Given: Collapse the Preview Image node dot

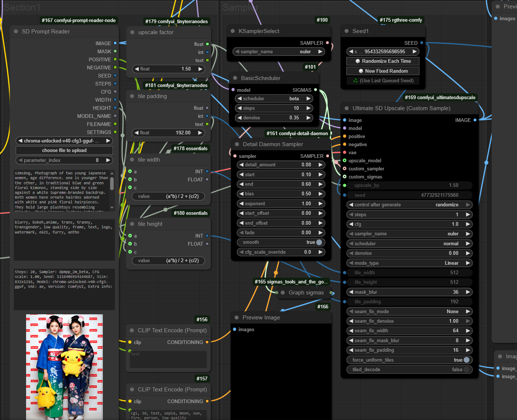Looking at the screenshot, I should coord(236,318).
